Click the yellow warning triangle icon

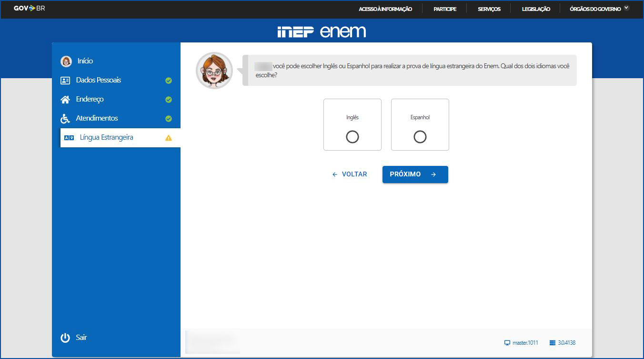point(168,138)
